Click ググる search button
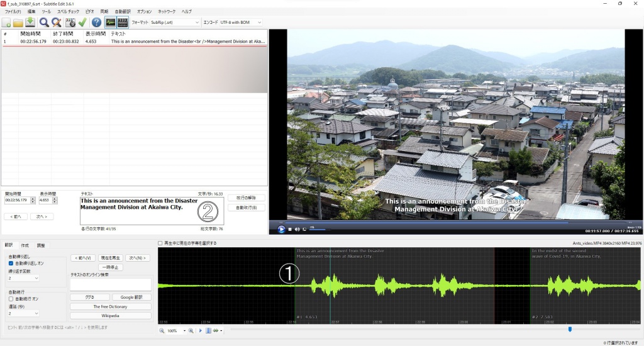This screenshot has width=644, height=346. coord(89,297)
